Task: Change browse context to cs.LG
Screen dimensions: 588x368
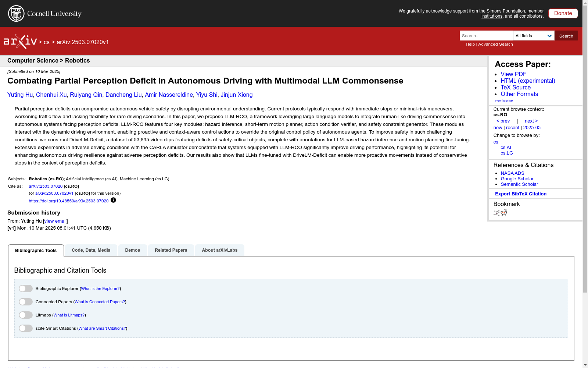Action: tap(507, 153)
